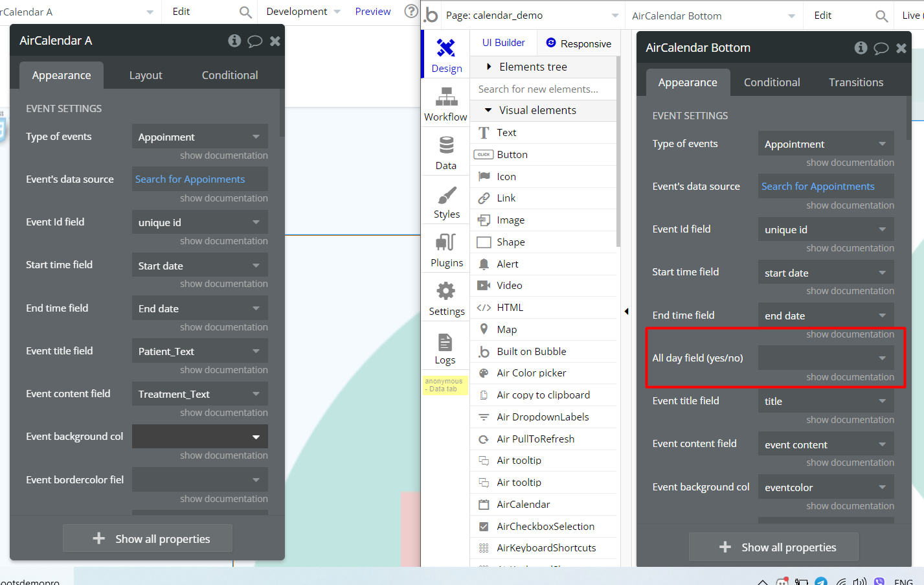This screenshot has height=585, width=924.
Task: Open the 'event content' dropdown in AirCalendar Bottom
Action: pyautogui.click(x=826, y=444)
